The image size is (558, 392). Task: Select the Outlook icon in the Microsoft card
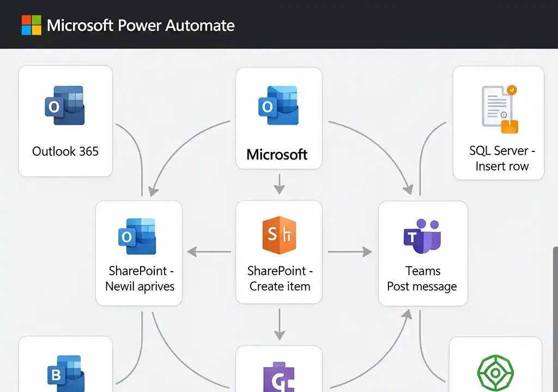(x=278, y=105)
